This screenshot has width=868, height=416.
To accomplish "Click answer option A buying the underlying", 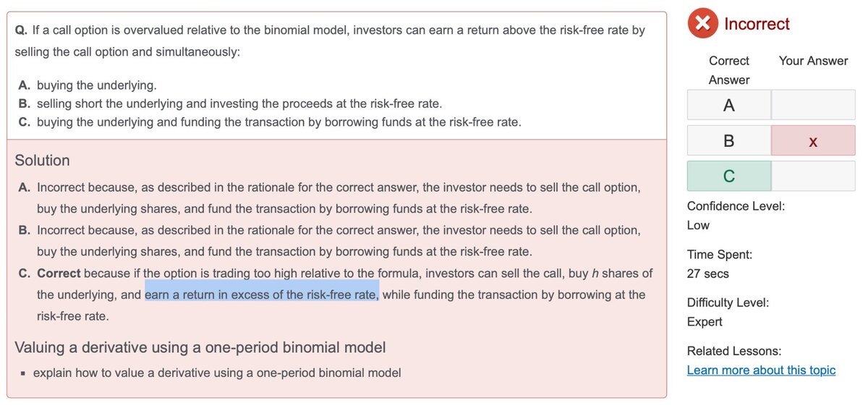I will [x=87, y=85].
